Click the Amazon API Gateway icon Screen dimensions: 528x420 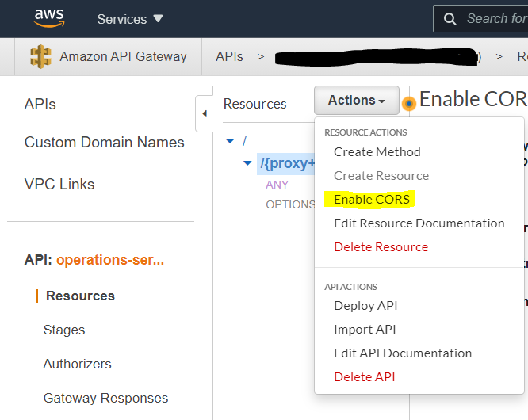tap(40, 56)
